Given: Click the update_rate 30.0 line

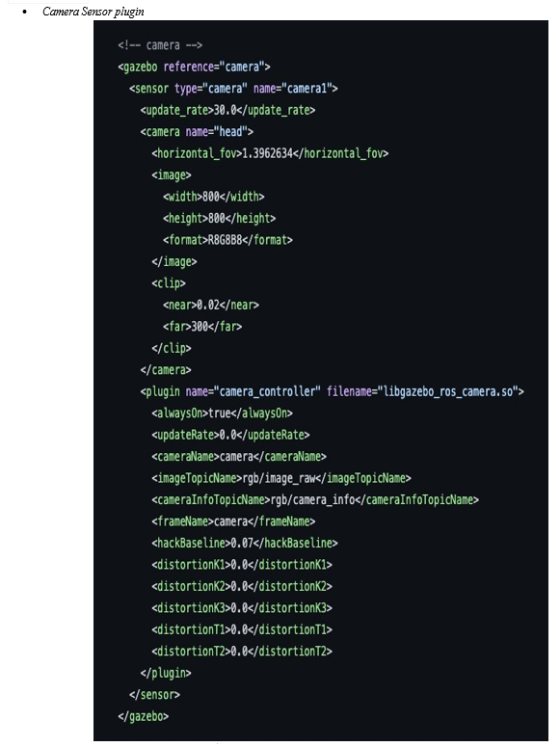Looking at the screenshot, I should coord(227,110).
